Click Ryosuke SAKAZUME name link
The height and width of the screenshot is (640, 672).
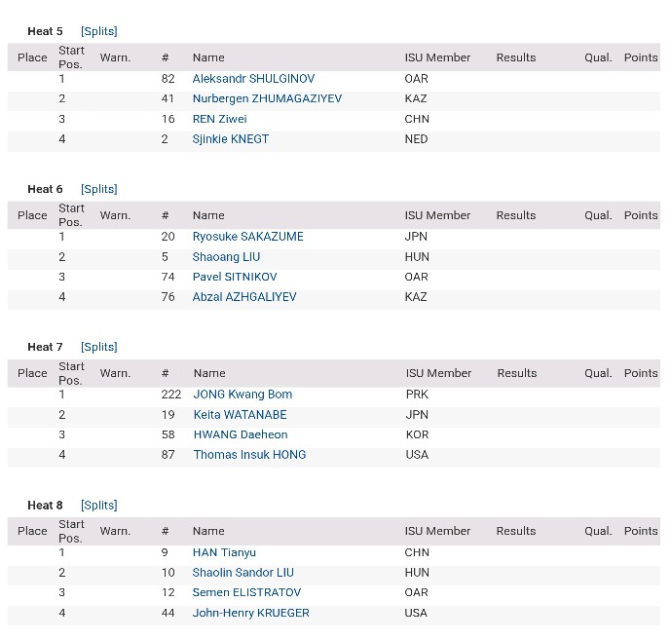(x=247, y=237)
